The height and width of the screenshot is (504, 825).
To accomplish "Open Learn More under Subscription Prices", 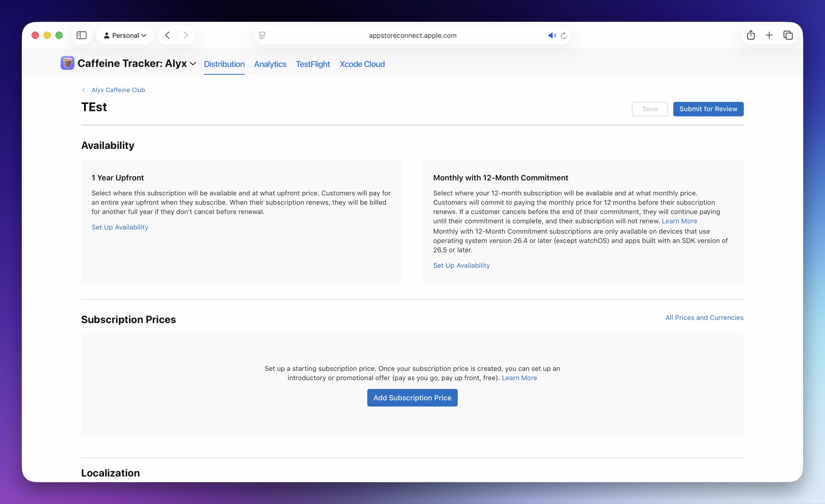I will click(x=519, y=378).
